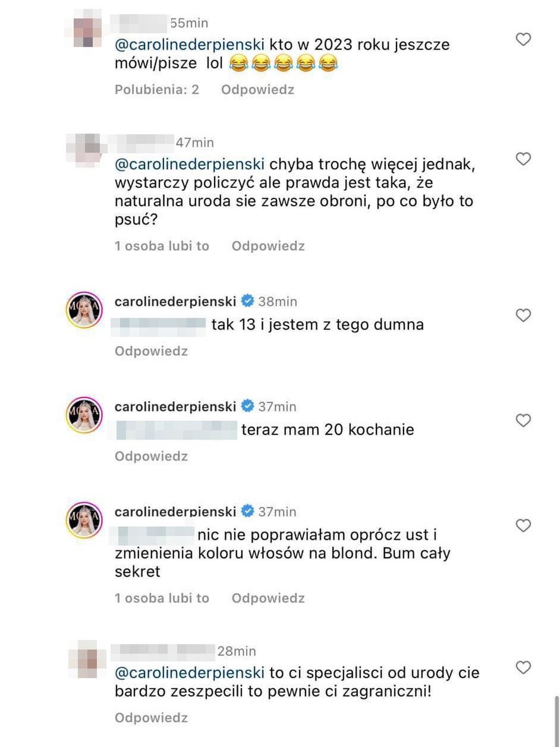Open "1 osoba lubi to" under 47min comment

click(162, 246)
